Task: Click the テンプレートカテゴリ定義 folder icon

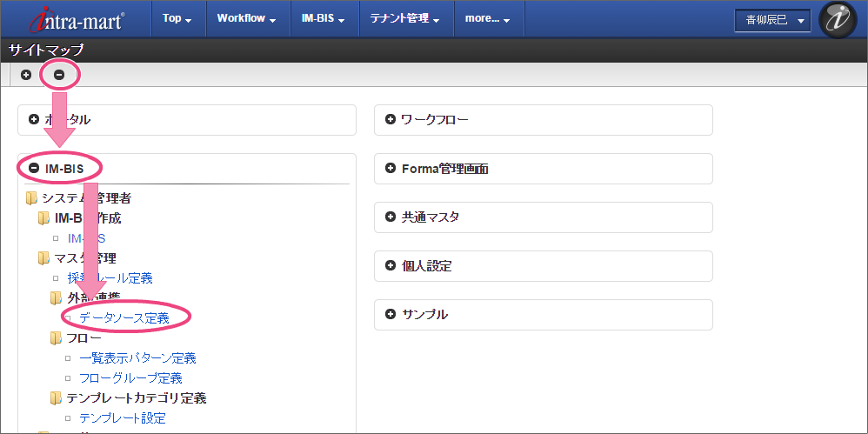Action: [x=57, y=398]
